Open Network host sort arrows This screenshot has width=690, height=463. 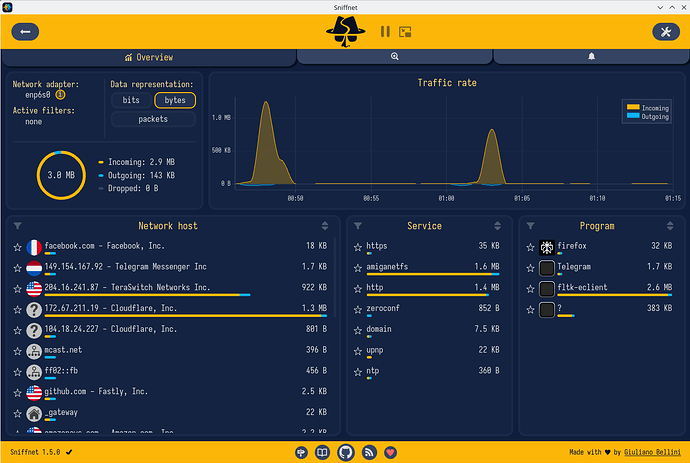pos(325,226)
